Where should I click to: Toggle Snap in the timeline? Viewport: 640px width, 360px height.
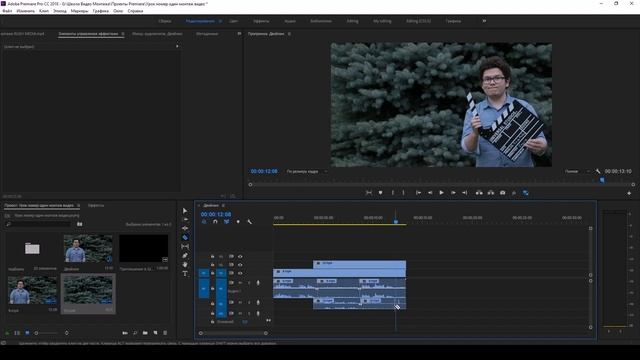pyautogui.click(x=215, y=222)
